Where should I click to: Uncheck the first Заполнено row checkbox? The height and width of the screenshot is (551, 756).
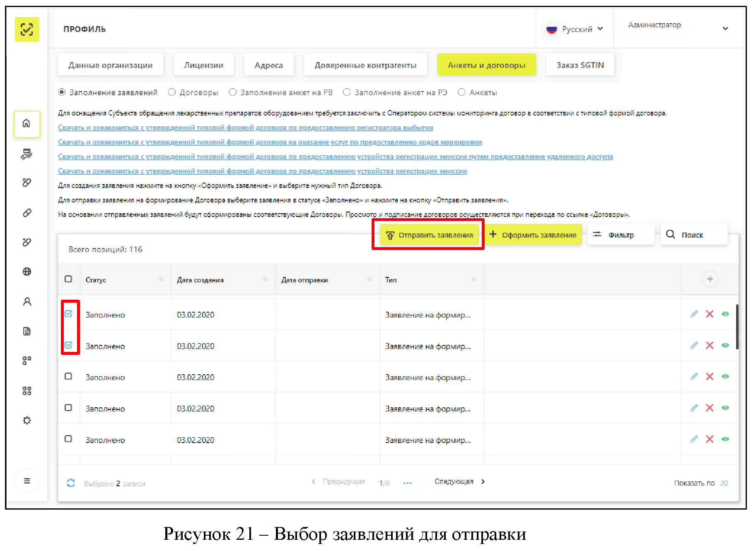tap(69, 314)
